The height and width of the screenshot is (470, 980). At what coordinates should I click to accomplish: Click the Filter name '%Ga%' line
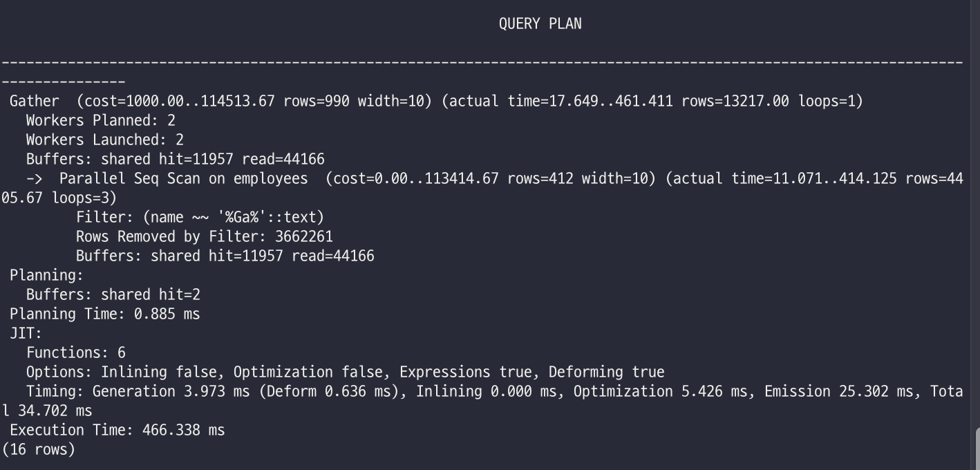(200, 218)
